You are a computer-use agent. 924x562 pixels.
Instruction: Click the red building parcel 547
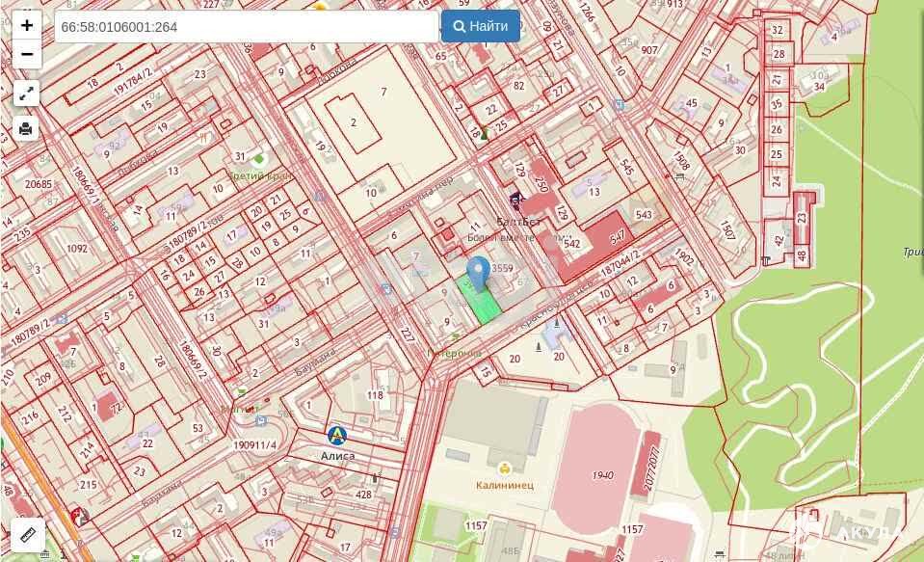point(618,236)
